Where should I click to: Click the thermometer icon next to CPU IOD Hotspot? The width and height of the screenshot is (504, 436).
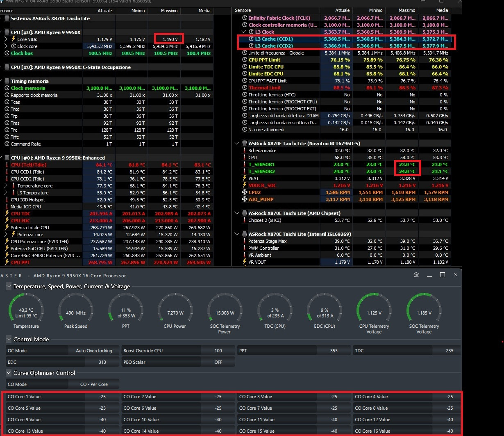coord(7,200)
